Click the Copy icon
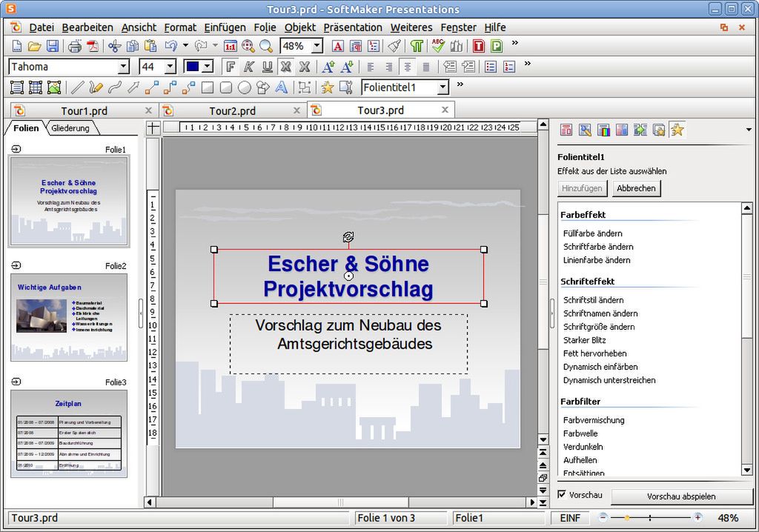Viewport: 759px width, 532px height. pyautogui.click(x=133, y=46)
